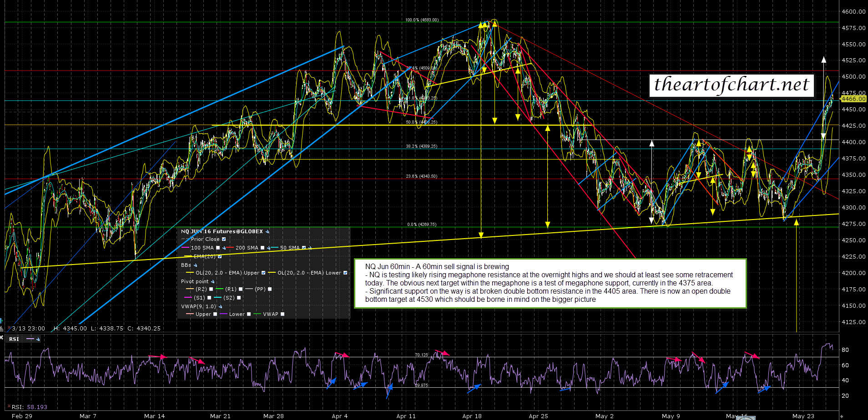Click the theartofchart.net watermark link

(731, 85)
